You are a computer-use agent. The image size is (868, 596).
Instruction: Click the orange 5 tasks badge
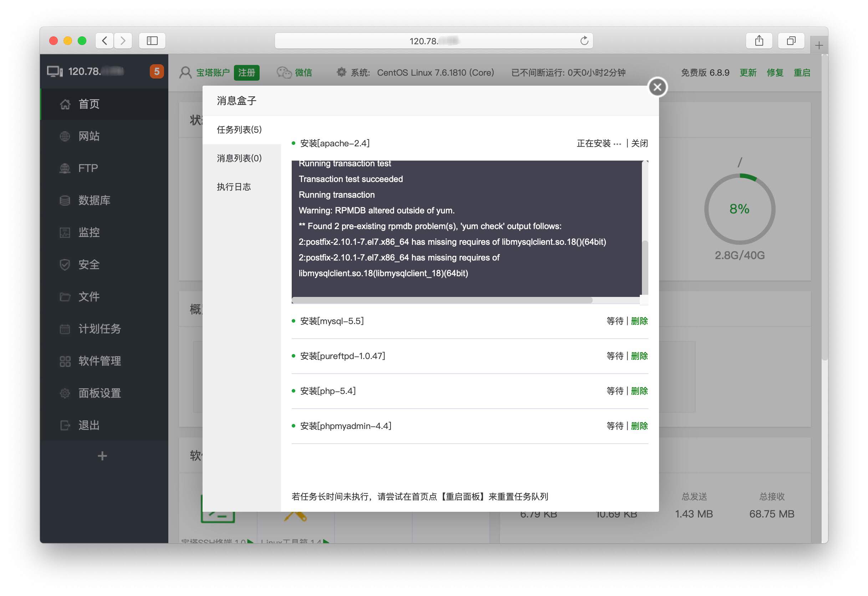[x=157, y=71]
